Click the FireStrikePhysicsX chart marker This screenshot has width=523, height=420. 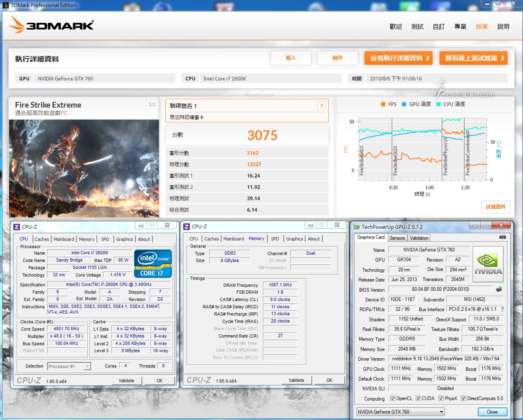pos(445,156)
